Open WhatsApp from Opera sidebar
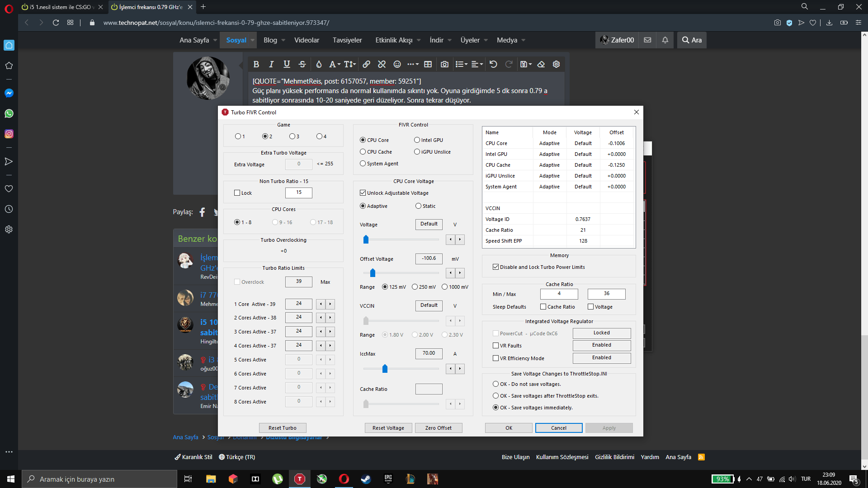 click(9, 113)
